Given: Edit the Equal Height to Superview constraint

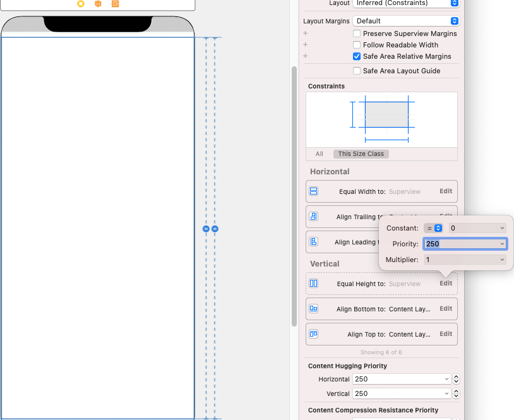Looking at the screenshot, I should click(446, 284).
